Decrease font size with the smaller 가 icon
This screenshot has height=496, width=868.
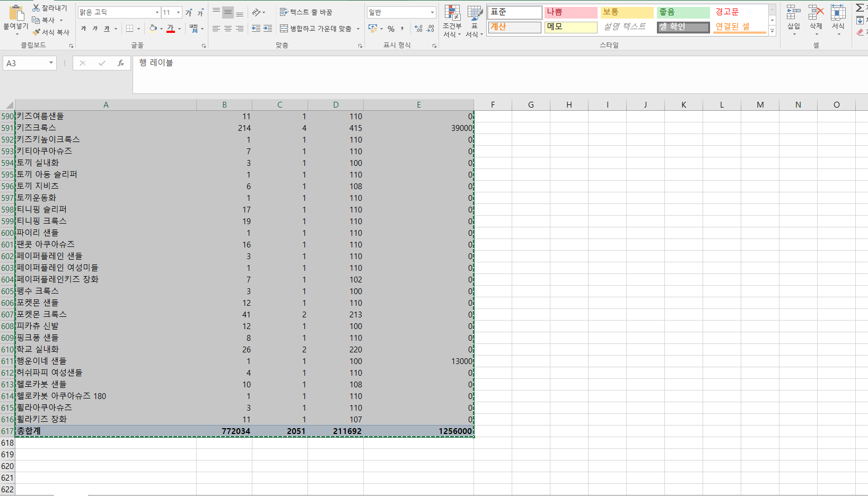click(200, 12)
